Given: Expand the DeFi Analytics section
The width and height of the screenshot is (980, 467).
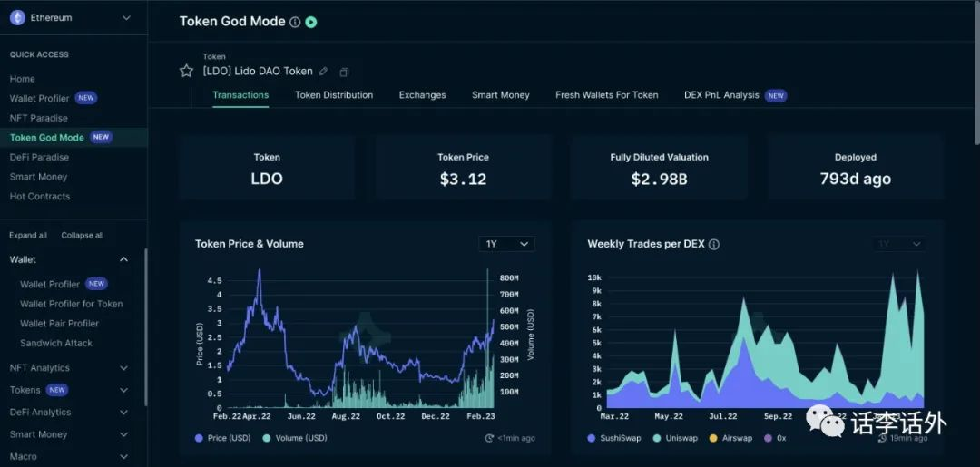Looking at the screenshot, I should pos(123,413).
